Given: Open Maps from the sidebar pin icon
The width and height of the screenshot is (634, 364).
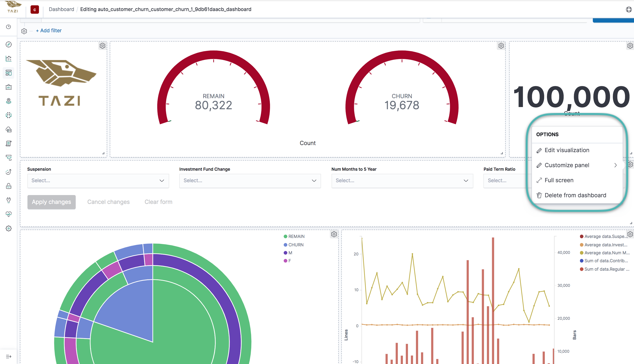Looking at the screenshot, I should click(8, 101).
